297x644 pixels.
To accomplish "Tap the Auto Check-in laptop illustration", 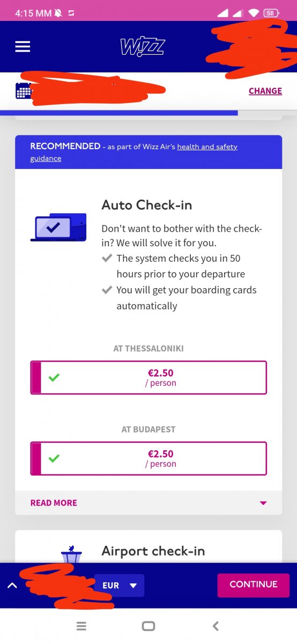I will pos(58,227).
